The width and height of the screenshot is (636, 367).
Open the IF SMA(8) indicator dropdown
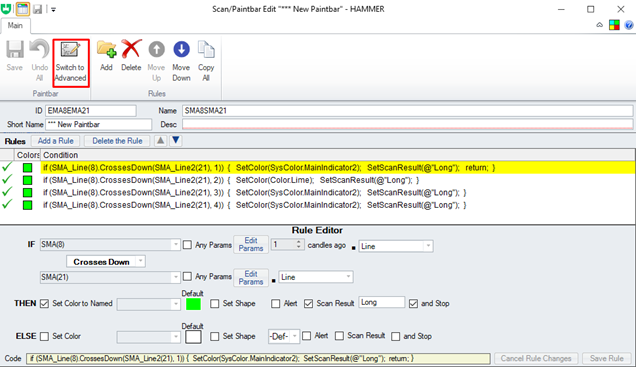[x=176, y=245]
